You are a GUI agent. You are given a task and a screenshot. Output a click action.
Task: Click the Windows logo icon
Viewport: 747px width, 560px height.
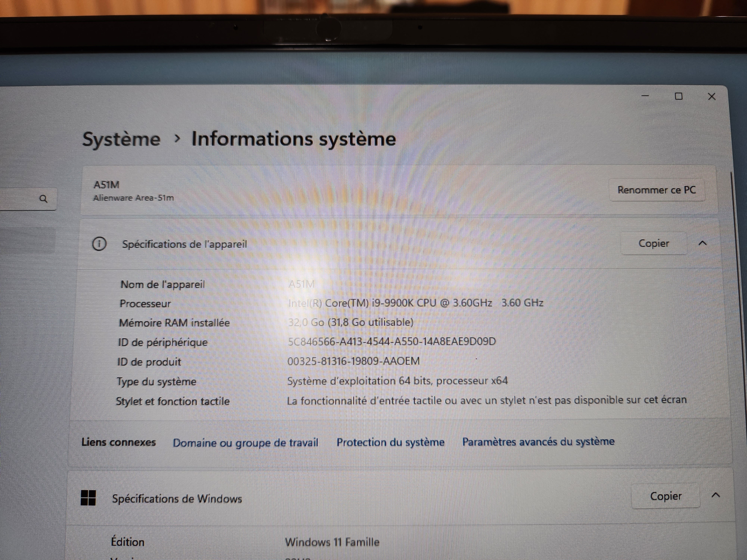click(x=88, y=498)
